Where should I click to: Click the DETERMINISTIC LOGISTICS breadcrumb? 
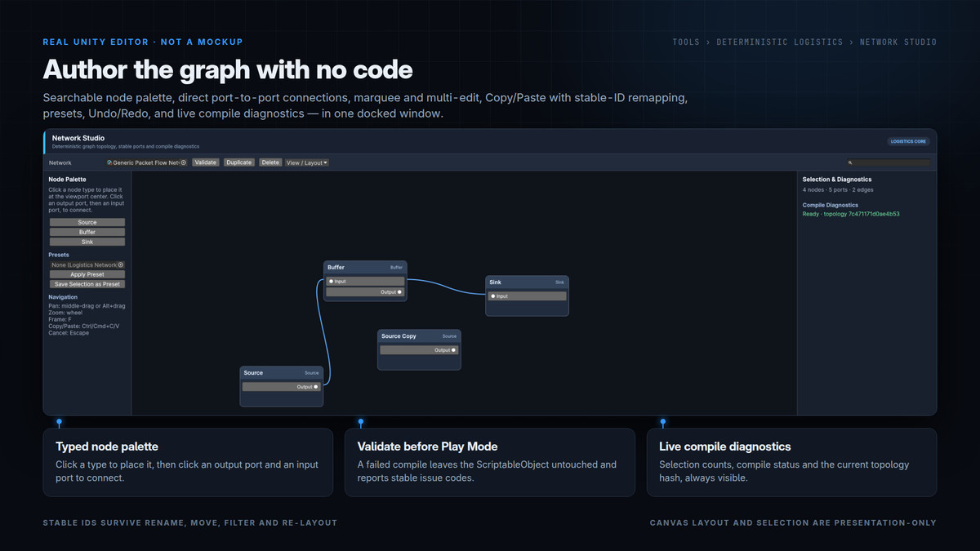(780, 42)
